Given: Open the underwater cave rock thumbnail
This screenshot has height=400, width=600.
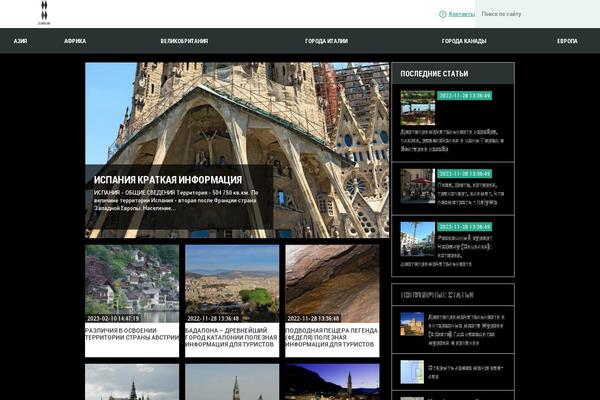Looking at the screenshot, I should (332, 284).
